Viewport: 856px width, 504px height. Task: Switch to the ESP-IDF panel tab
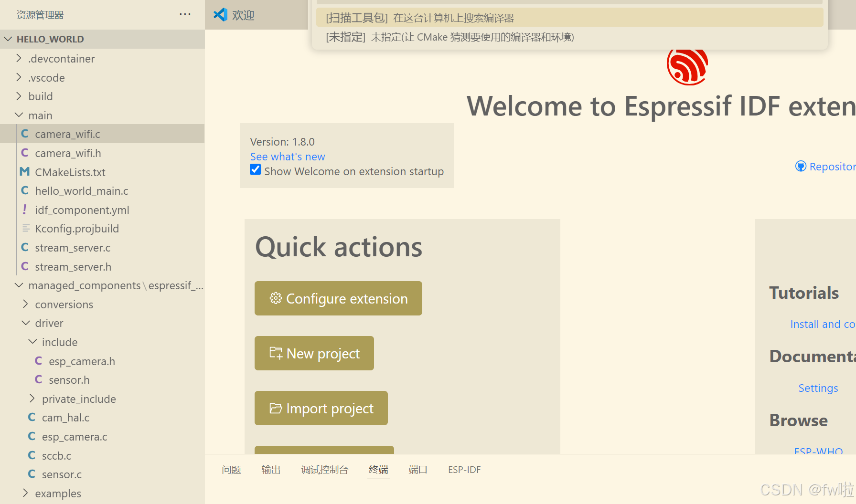coord(464,470)
